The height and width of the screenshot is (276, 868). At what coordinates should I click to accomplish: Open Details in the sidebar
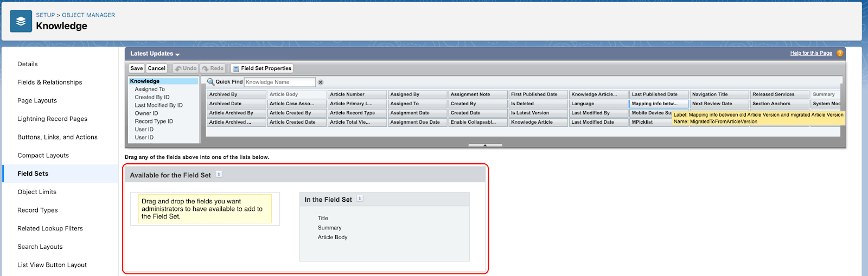(x=28, y=64)
